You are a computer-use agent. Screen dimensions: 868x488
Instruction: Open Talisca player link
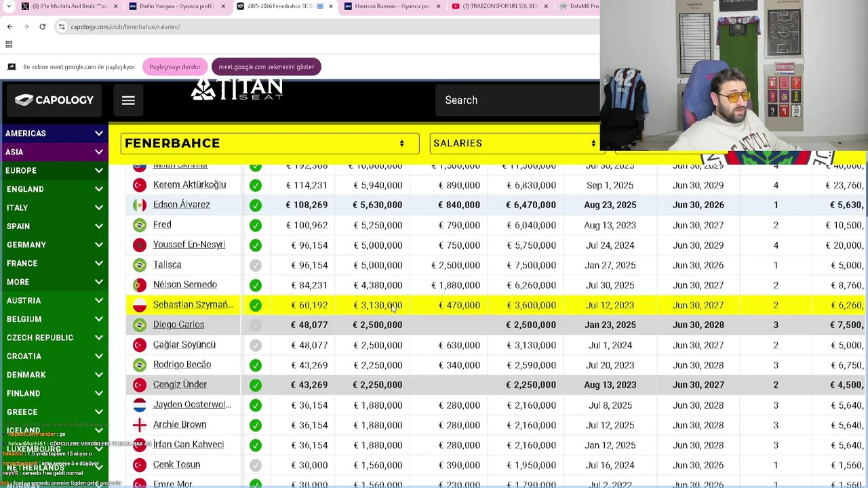167,265
